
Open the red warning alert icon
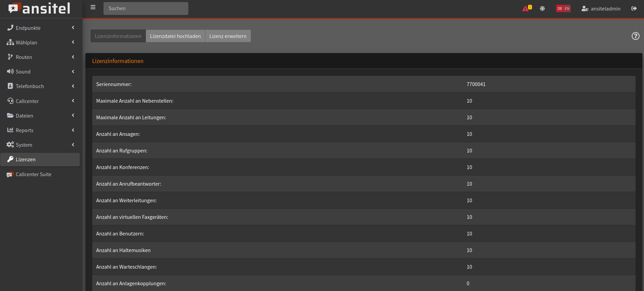[x=526, y=8]
